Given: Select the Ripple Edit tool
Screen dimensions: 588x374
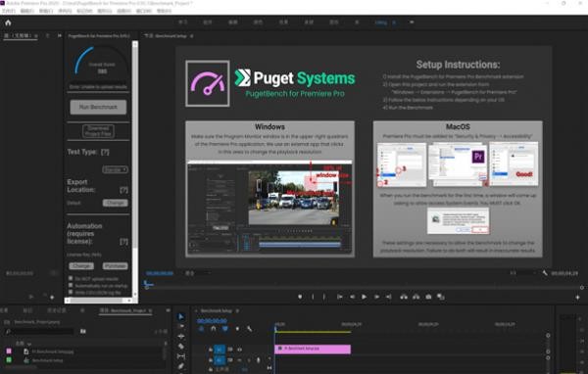Looking at the screenshot, I should coord(180,336).
